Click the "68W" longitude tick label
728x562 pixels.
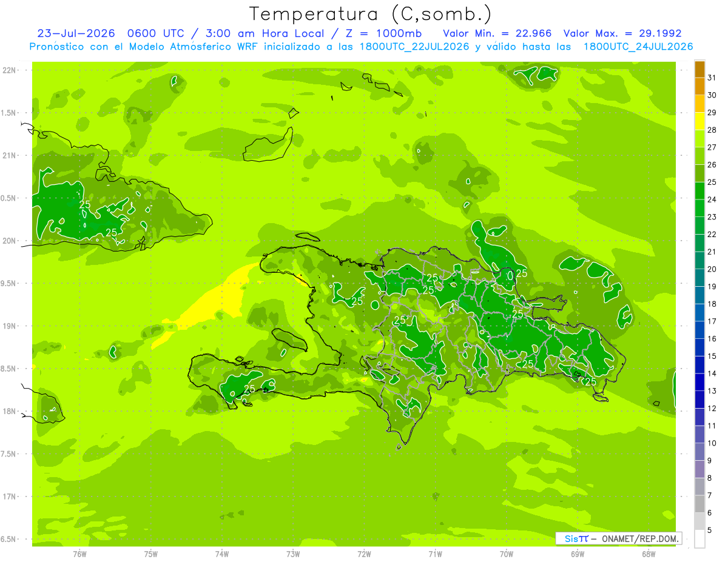[649, 554]
